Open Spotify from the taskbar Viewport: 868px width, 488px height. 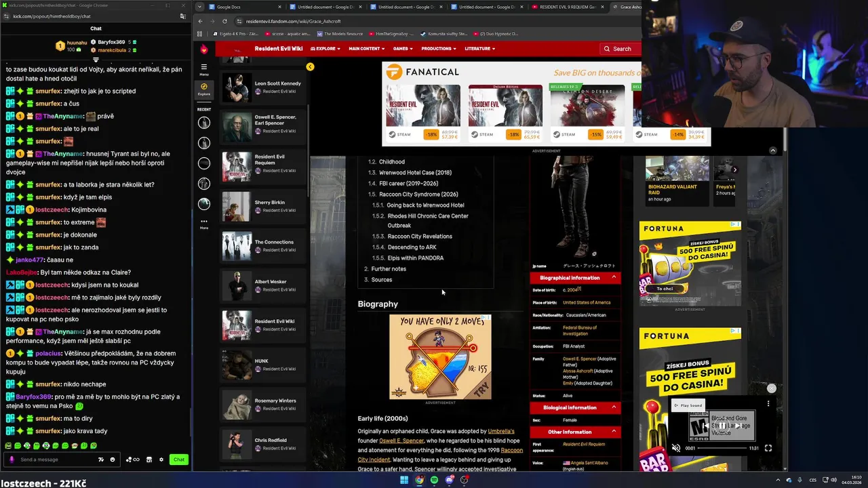point(434,480)
